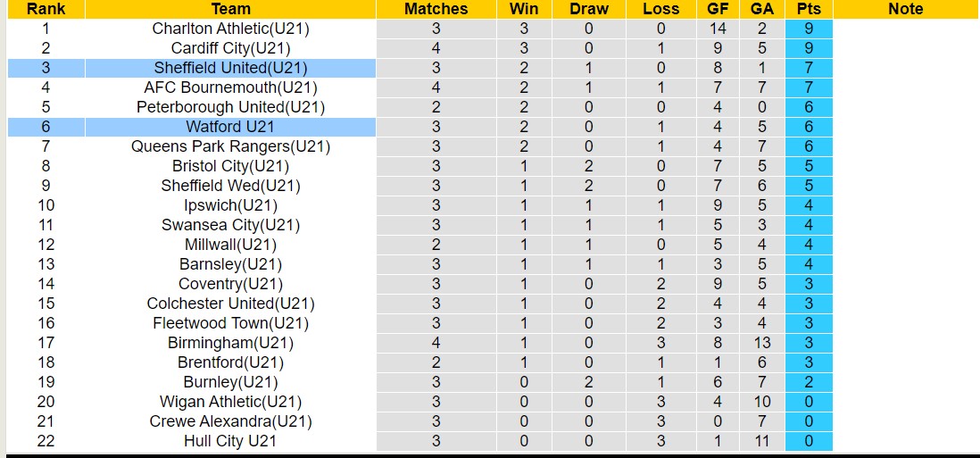980x458 pixels.
Task: Click the highlighted Watford U21 team name
Action: 230,127
